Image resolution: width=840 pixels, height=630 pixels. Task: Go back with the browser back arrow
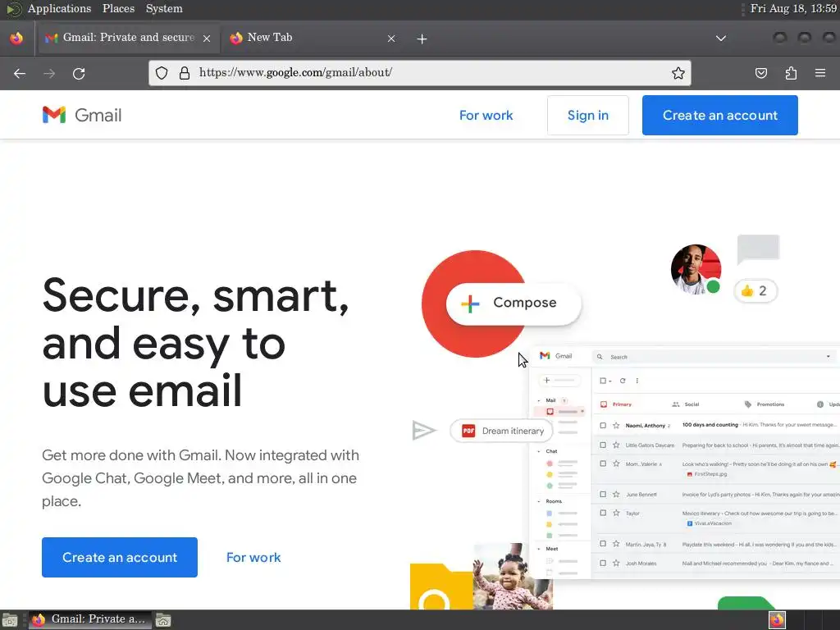click(x=20, y=73)
